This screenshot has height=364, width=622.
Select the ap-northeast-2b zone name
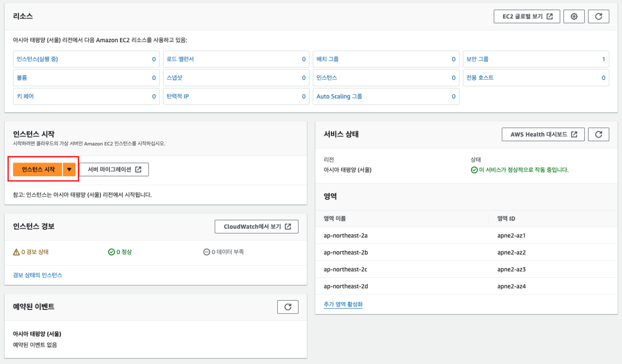pyautogui.click(x=346, y=252)
